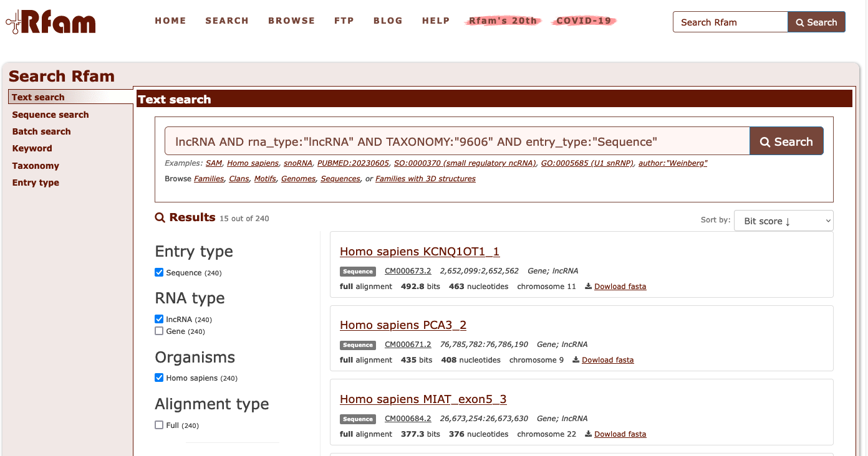The height and width of the screenshot is (456, 868).
Task: Open the Homo sapiens KCNQ1OT1_1 result link
Action: click(420, 252)
